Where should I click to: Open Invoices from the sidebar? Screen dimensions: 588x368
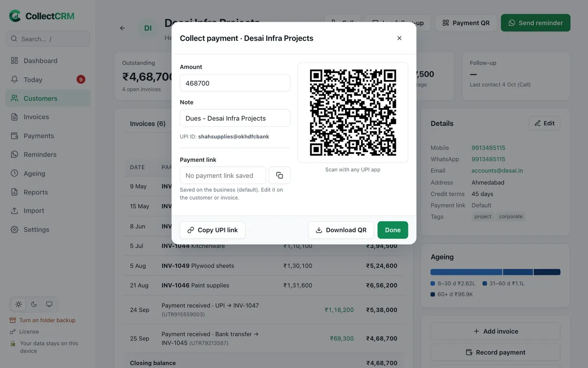pyautogui.click(x=48, y=117)
